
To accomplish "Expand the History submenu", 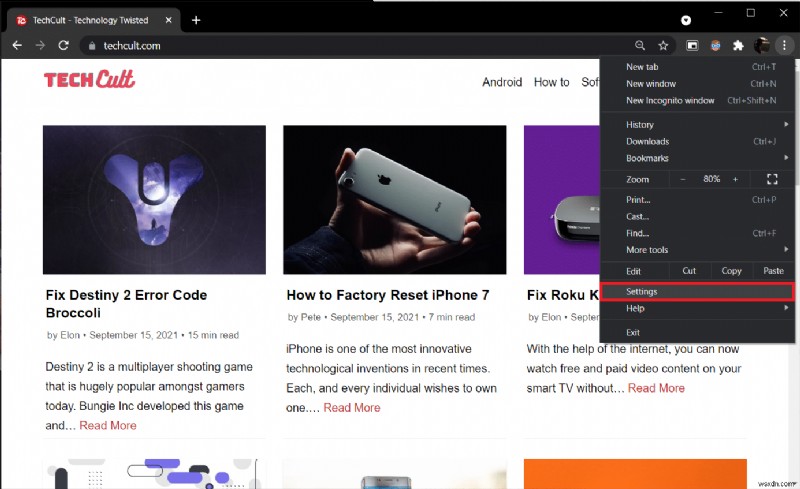I will (x=697, y=125).
